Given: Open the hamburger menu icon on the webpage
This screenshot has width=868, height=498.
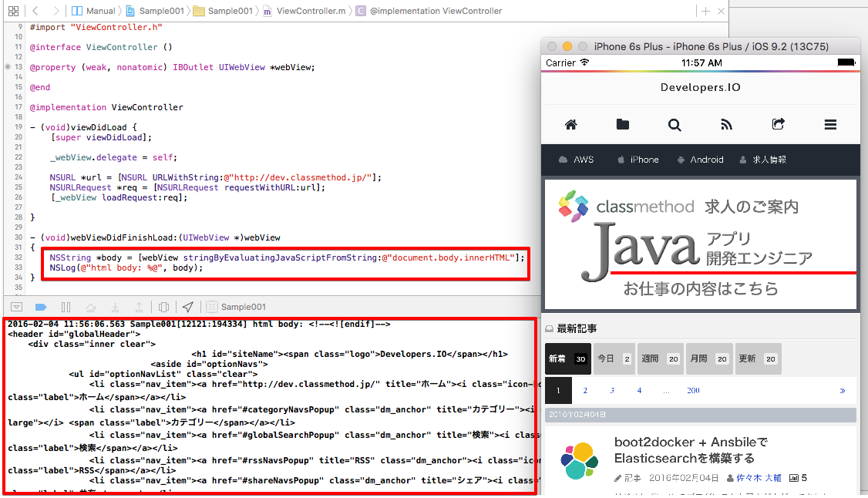Looking at the screenshot, I should click(830, 124).
